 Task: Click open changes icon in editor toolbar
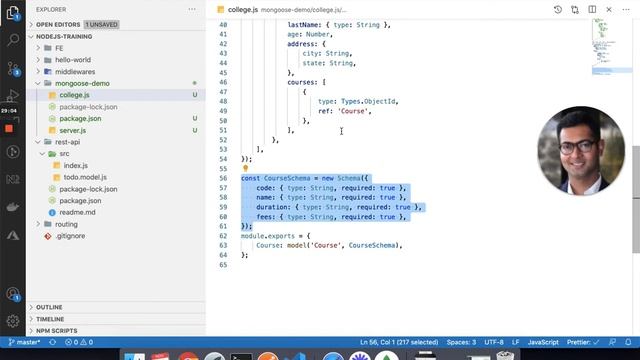575,9
